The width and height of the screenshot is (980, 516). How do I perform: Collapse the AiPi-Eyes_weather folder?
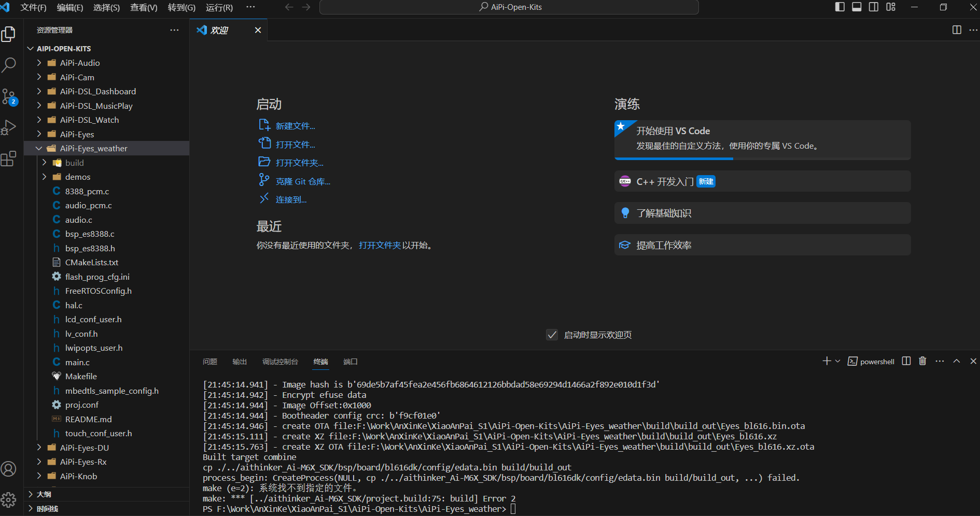(x=106, y=148)
